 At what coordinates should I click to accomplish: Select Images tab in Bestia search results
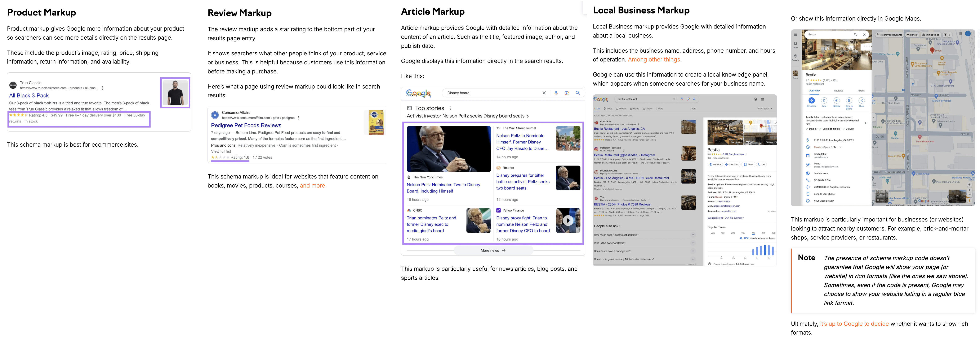pyautogui.click(x=621, y=109)
